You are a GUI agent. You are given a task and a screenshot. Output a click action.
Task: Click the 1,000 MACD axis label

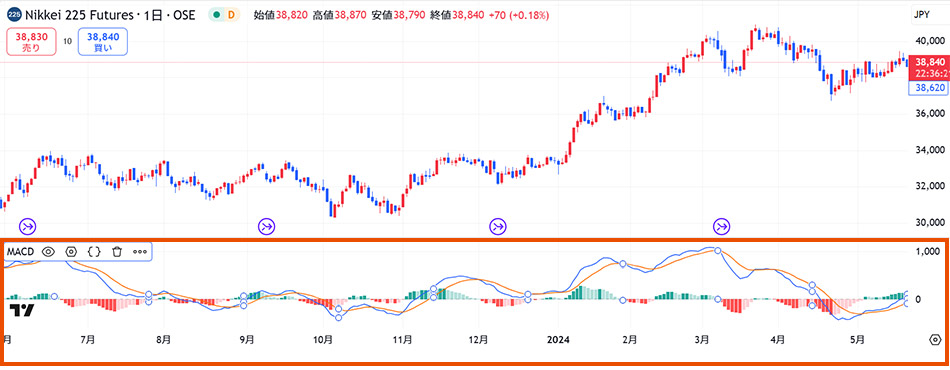[x=928, y=251]
